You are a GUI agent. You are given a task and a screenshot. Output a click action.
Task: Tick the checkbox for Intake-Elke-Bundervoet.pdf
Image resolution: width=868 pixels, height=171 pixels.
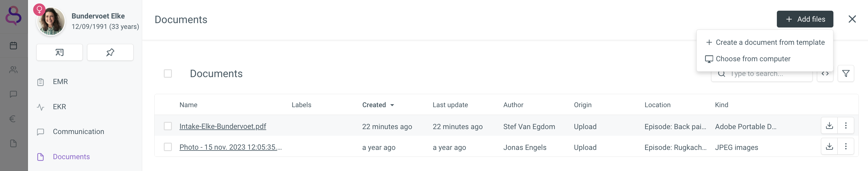pos(168,126)
